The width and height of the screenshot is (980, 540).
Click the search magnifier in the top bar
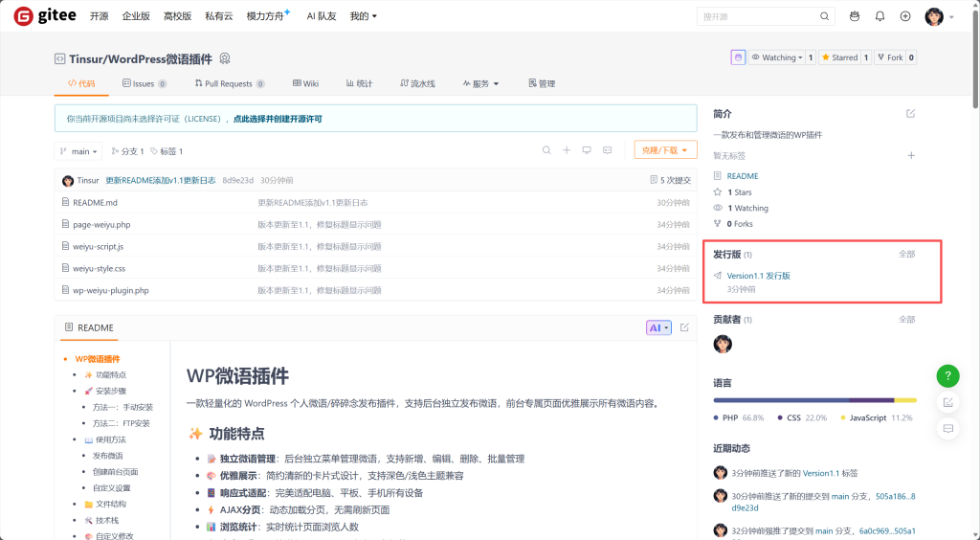pyautogui.click(x=824, y=16)
